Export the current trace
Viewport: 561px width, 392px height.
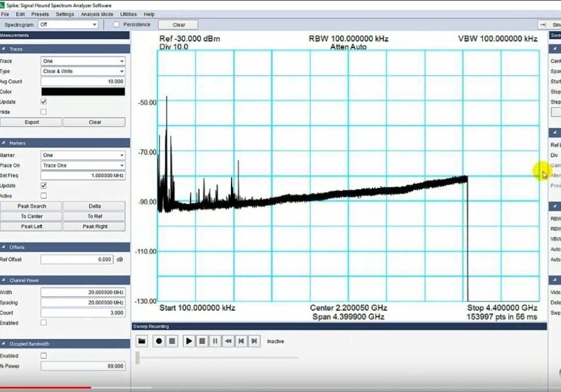coord(31,122)
